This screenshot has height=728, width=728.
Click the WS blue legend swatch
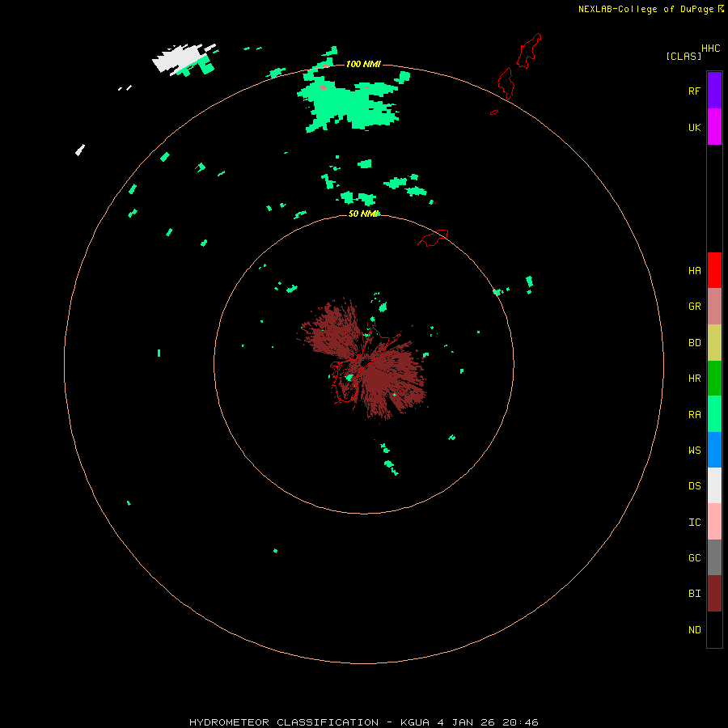click(714, 450)
